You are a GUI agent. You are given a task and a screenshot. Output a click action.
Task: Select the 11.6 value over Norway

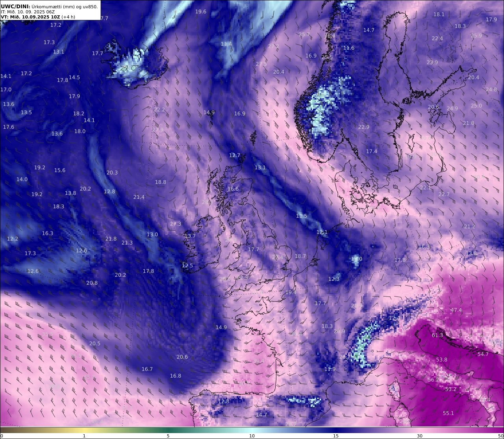[x=349, y=48]
